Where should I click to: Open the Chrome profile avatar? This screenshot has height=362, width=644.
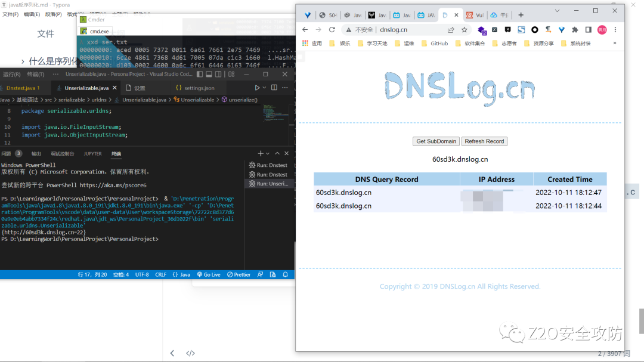click(602, 30)
